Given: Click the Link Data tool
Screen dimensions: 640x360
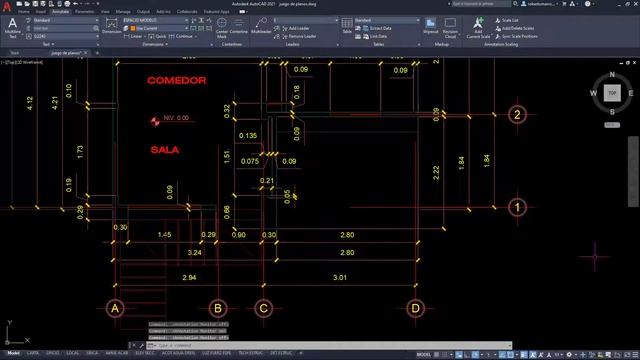Looking at the screenshot, I should (374, 36).
